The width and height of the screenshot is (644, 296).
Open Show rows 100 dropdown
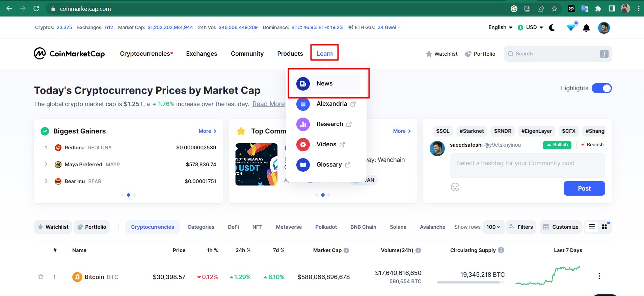493,227
